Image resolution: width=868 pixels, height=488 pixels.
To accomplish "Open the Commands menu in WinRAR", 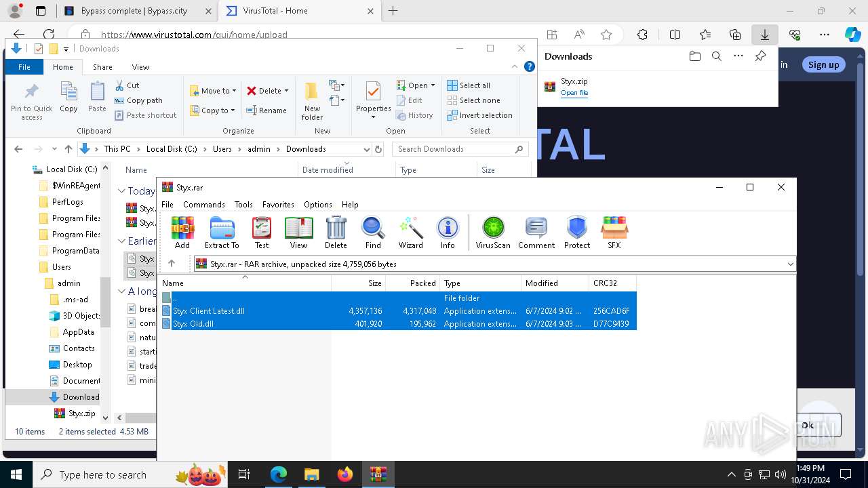I will tap(203, 204).
